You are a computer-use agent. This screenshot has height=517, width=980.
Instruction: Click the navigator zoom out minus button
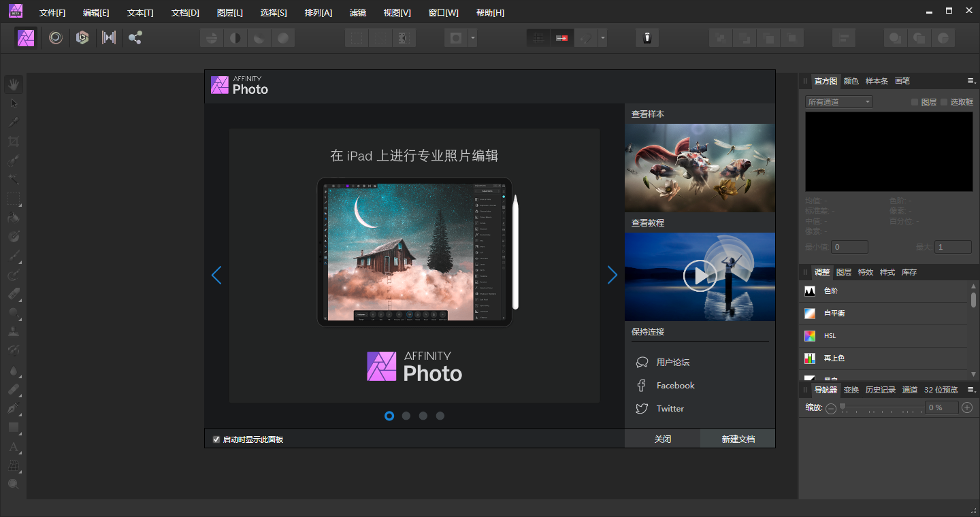point(831,408)
